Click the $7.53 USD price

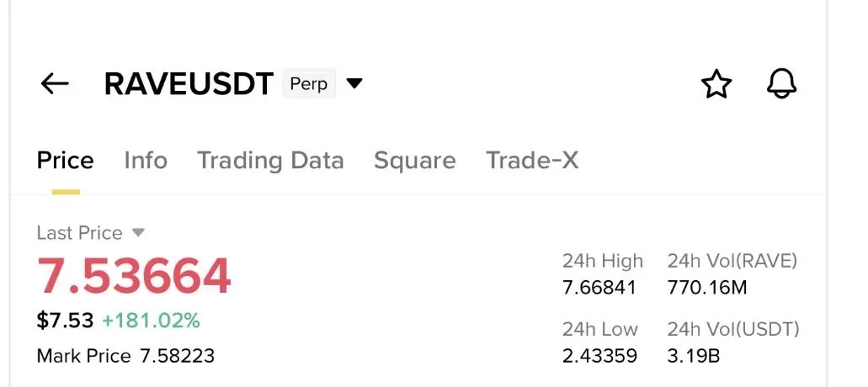[x=64, y=321]
